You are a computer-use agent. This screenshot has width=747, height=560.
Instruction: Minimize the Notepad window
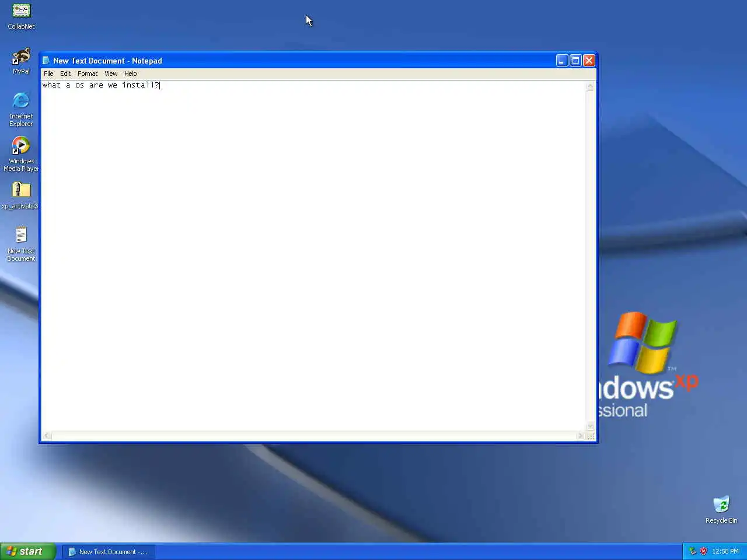pos(561,61)
